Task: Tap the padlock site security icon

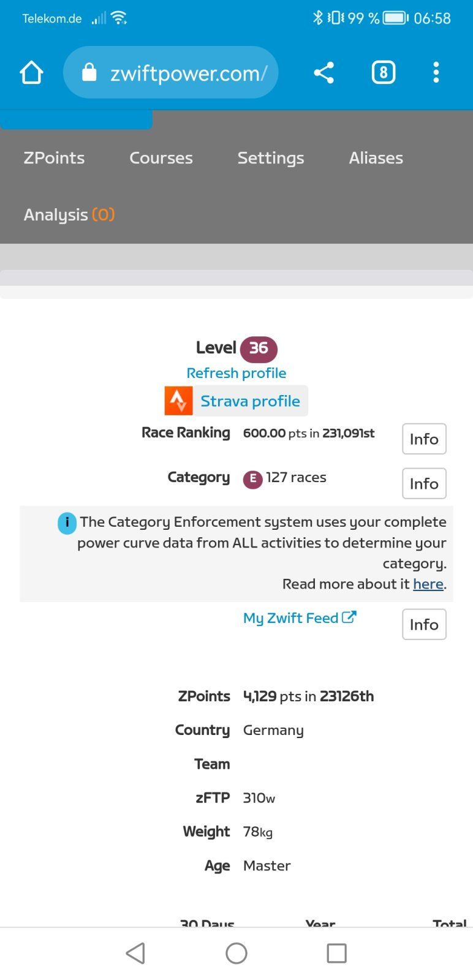Action: (89, 73)
